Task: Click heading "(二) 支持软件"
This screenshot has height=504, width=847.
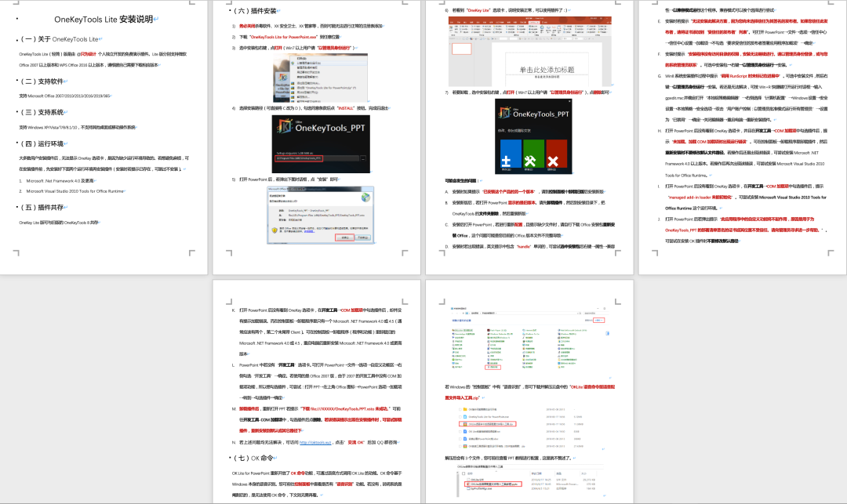Action: pos(42,82)
